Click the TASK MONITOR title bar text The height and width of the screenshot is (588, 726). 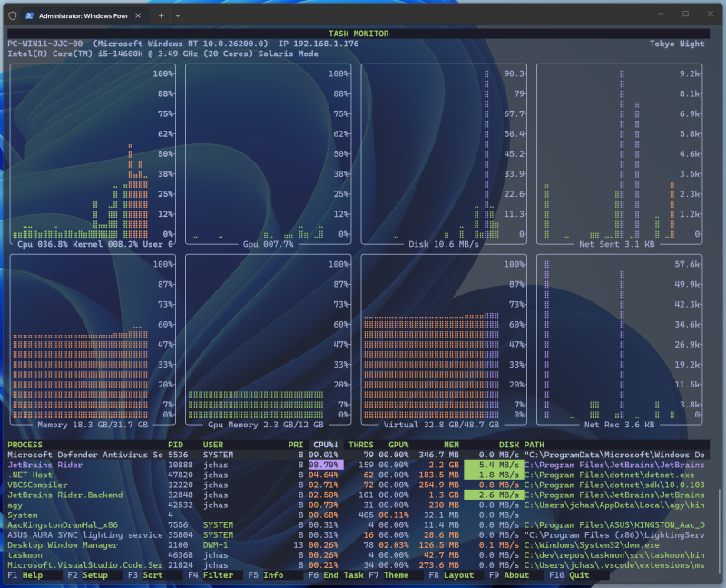[358, 34]
